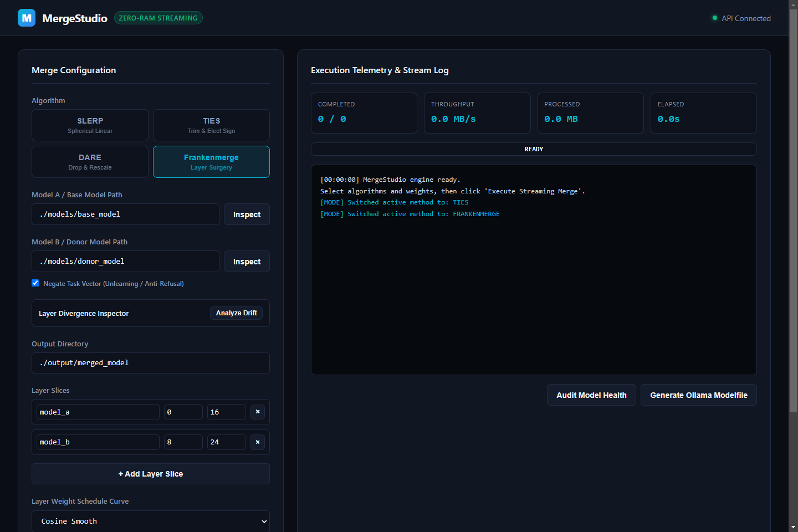The height and width of the screenshot is (532, 798).
Task: Edit the model_b slice name field
Action: click(98, 442)
